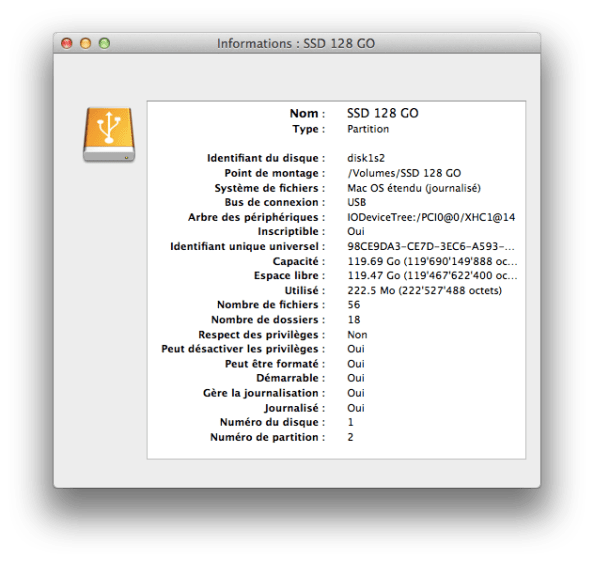Viewport: 594px width, 562px height.
Task: Minimize window using the yellow button
Action: [86, 43]
